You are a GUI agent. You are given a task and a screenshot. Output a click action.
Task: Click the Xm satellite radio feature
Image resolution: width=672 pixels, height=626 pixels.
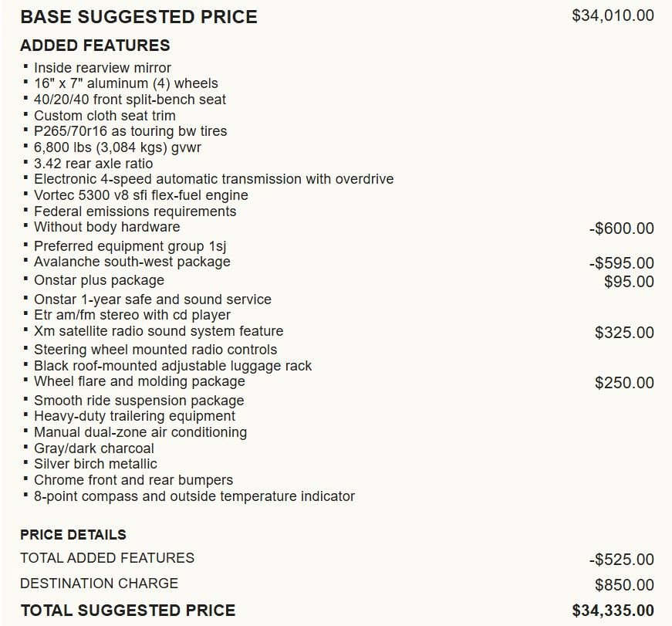[x=158, y=331]
